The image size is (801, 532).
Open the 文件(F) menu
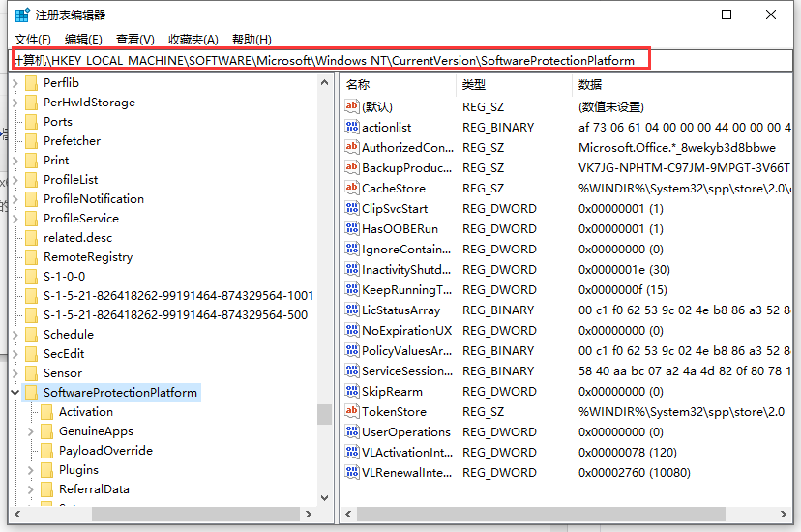33,39
